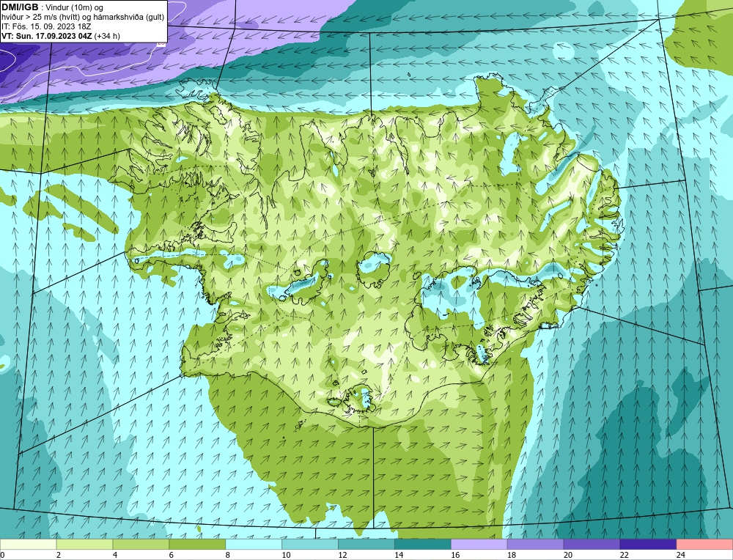Click the legend label '8'

tap(229, 555)
